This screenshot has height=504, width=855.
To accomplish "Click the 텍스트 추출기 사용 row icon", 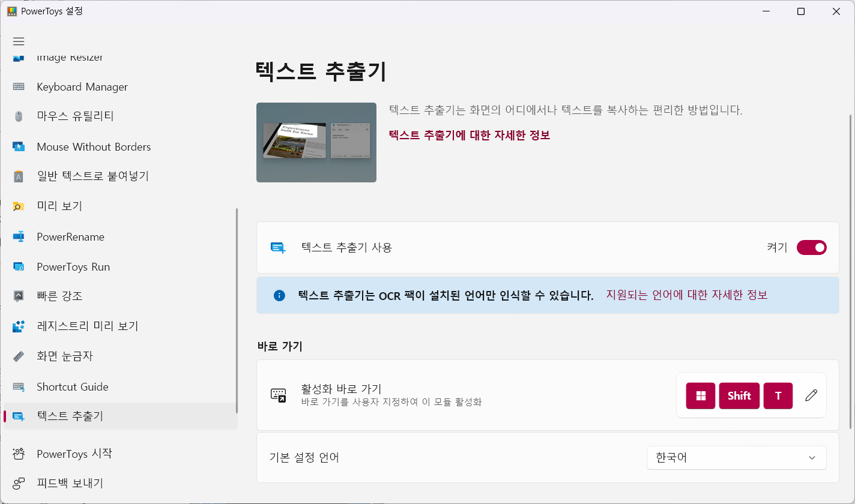I will tap(278, 248).
